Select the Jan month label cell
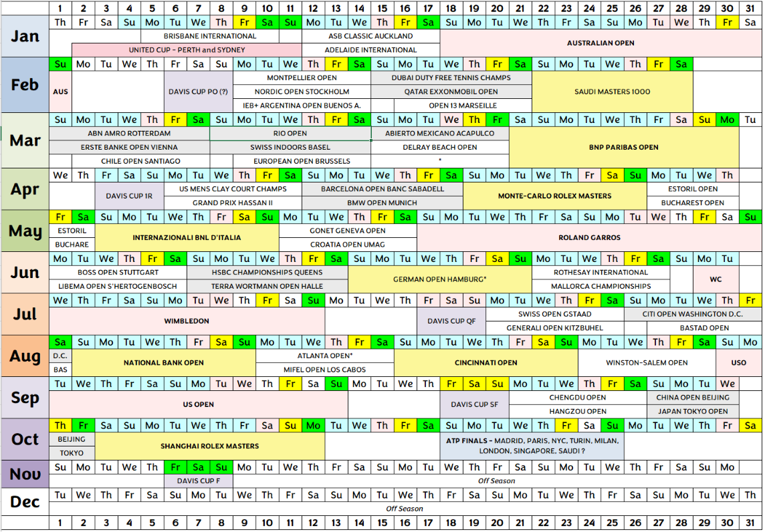This screenshot has height=532, width=765. [25, 36]
